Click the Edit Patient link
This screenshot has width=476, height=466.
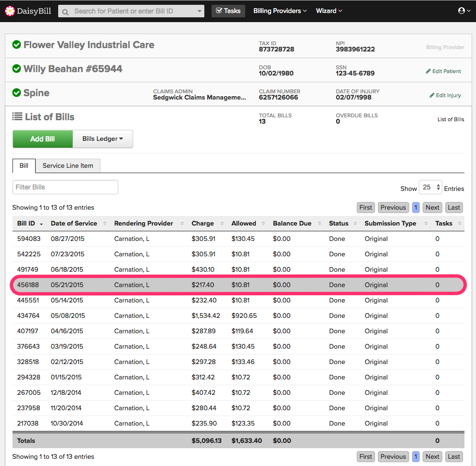(x=443, y=71)
